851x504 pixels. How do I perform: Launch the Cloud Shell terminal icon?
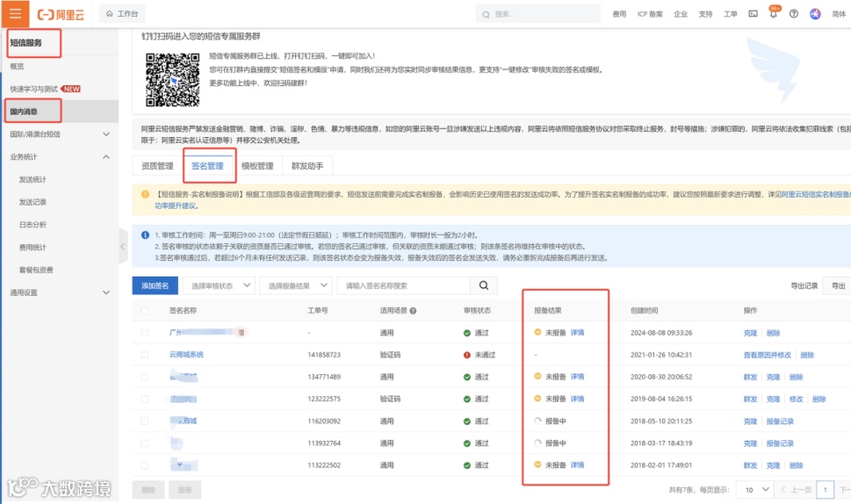(x=754, y=13)
